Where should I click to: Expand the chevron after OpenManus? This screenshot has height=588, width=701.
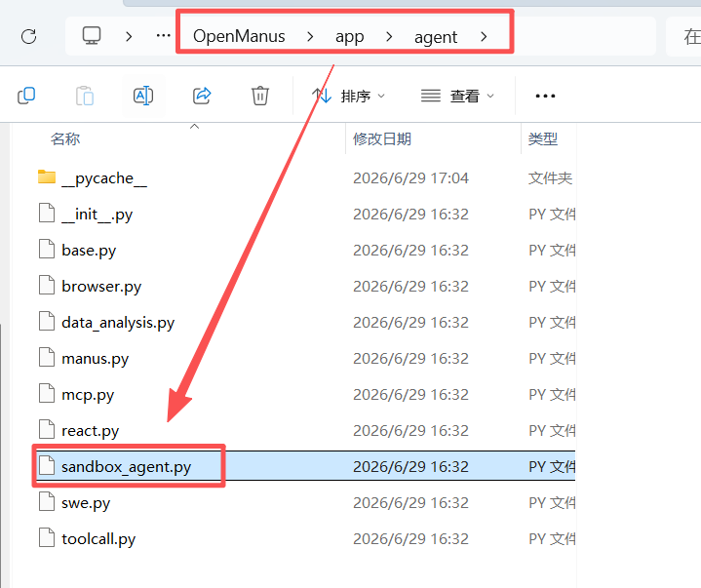coord(310,36)
